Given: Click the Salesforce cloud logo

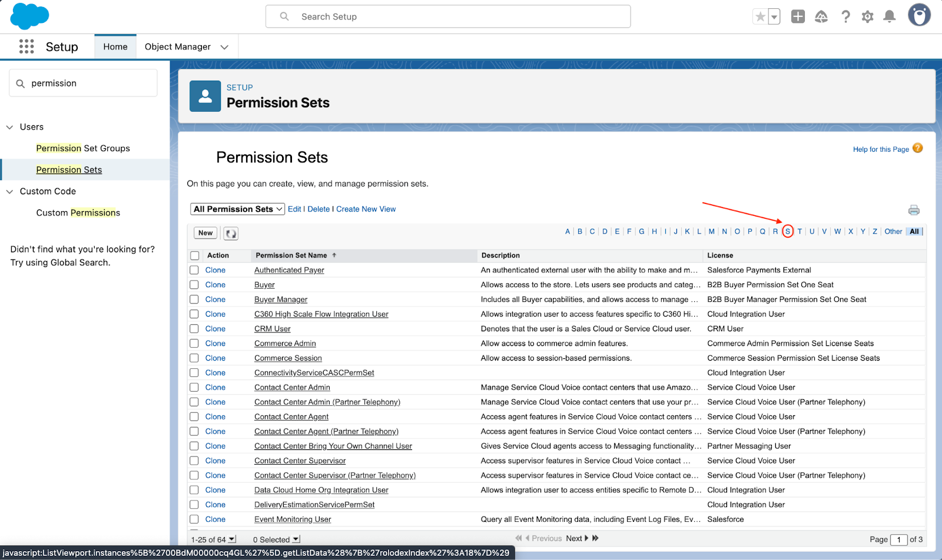Looking at the screenshot, I should (29, 16).
